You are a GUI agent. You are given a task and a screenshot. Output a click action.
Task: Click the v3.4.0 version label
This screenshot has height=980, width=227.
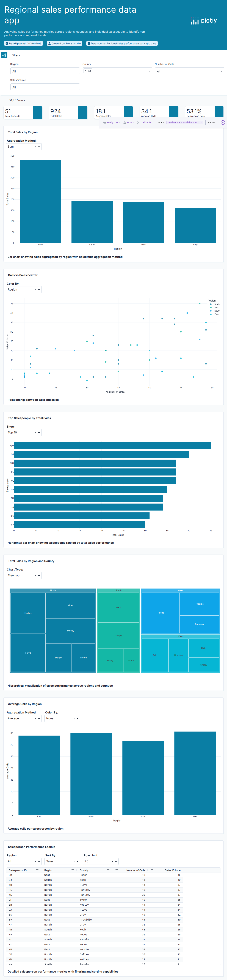pos(161,123)
